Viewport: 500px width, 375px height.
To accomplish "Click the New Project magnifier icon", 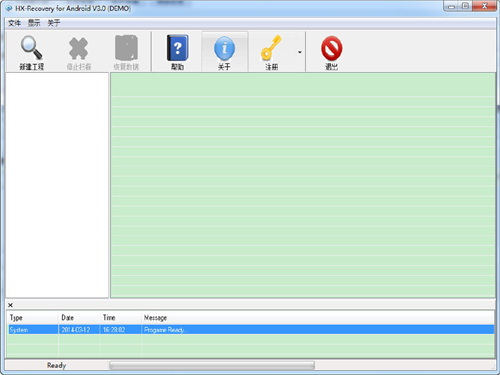I will [x=31, y=48].
